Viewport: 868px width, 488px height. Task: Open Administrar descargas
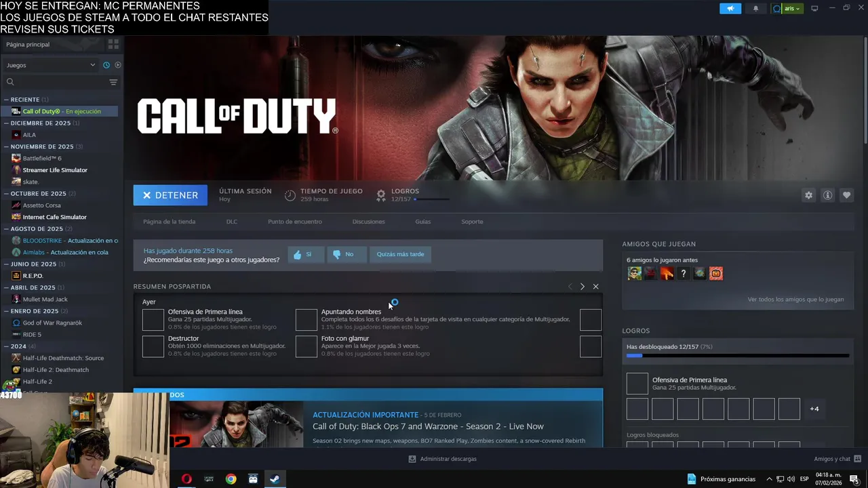point(442,459)
